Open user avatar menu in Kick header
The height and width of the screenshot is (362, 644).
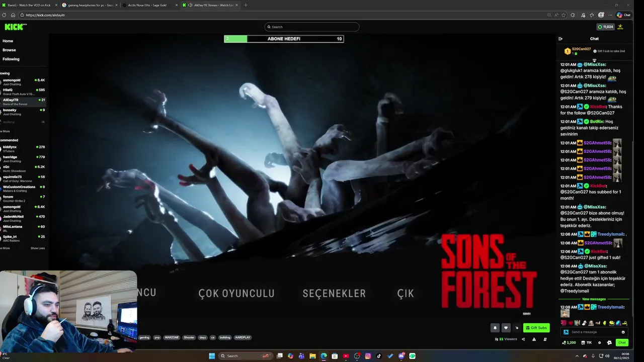(620, 27)
